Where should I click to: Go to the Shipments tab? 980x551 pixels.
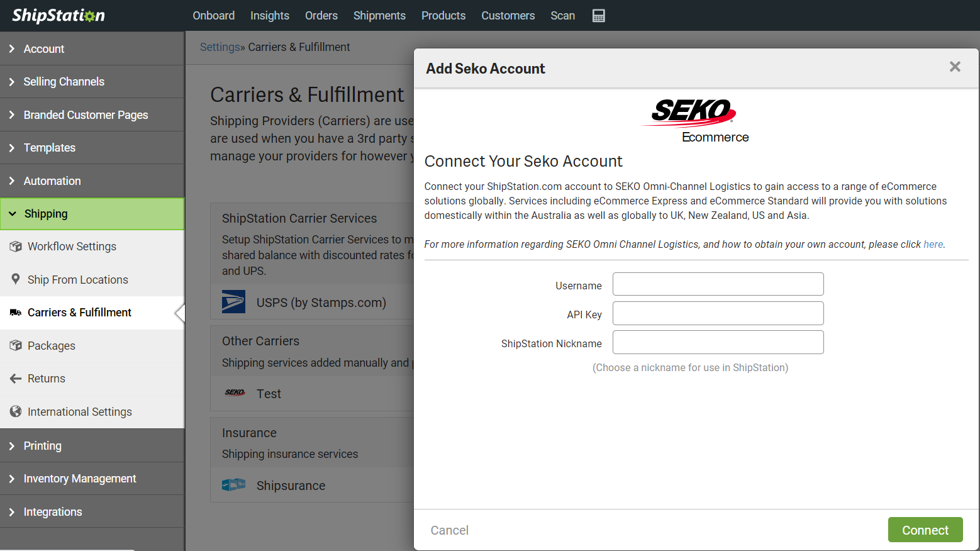379,16
